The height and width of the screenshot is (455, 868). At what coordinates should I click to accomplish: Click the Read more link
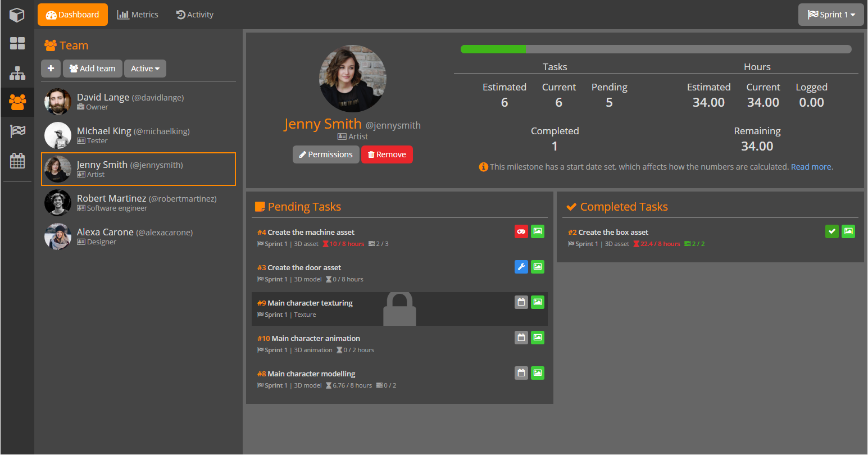click(811, 166)
